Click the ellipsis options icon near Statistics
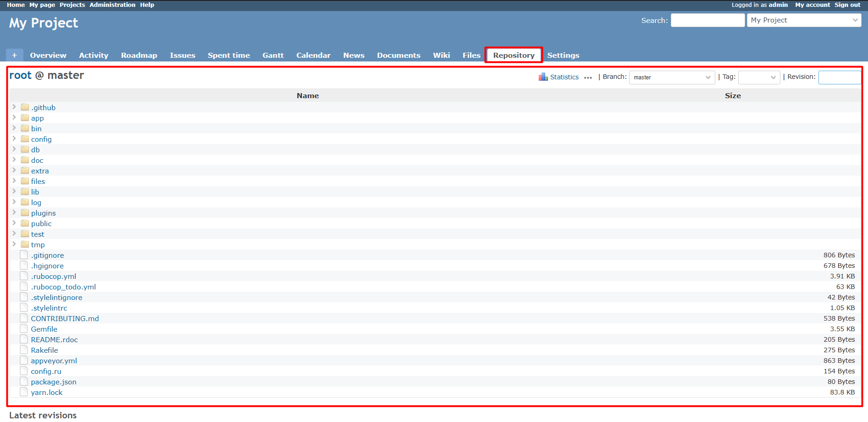The width and height of the screenshot is (868, 422). click(588, 78)
